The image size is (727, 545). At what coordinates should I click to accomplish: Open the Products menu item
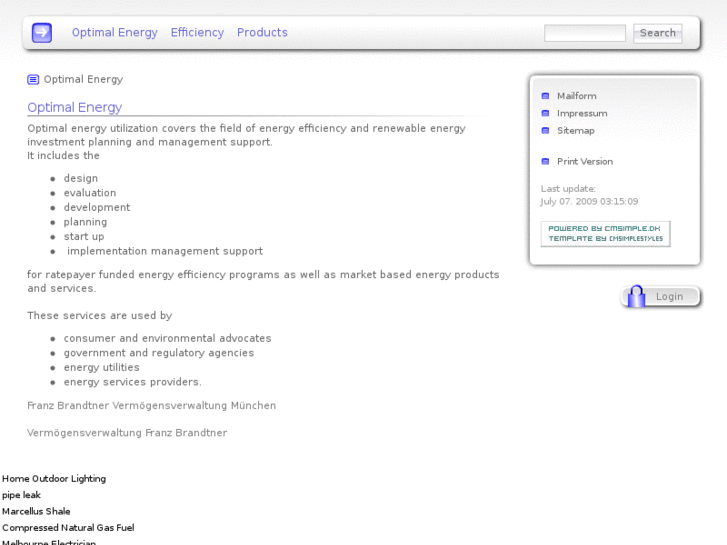[x=262, y=32]
